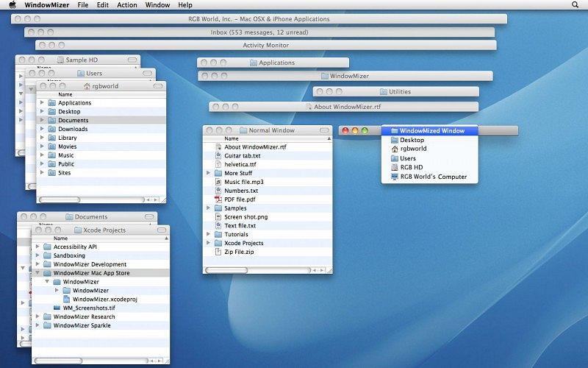The image size is (588, 368).
Task: Click the rgbworld home icon in popup menu
Action: [x=395, y=149]
